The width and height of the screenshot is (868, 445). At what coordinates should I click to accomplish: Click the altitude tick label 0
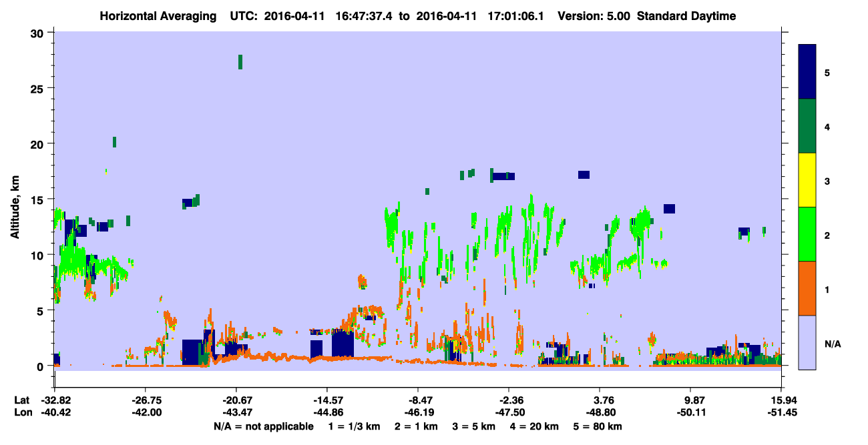[x=41, y=366]
